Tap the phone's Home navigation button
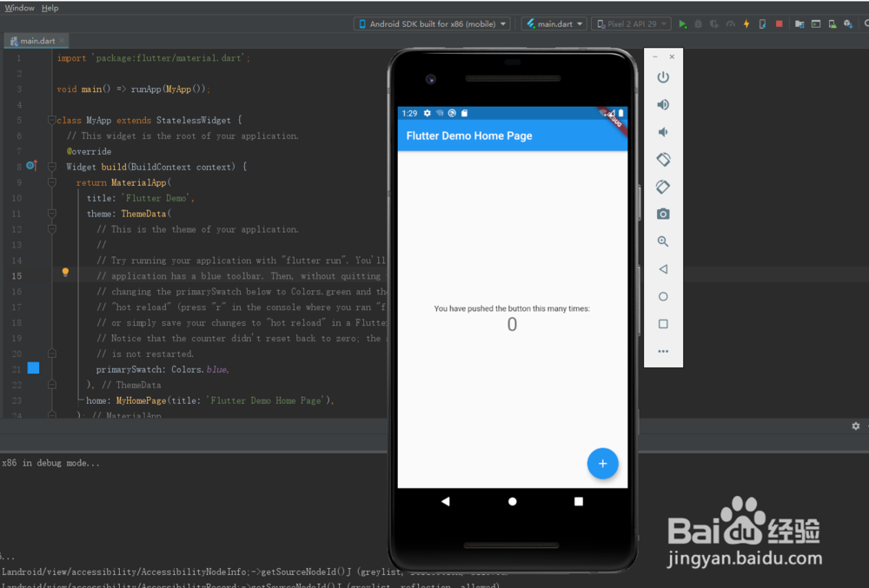The image size is (869, 588). [512, 502]
